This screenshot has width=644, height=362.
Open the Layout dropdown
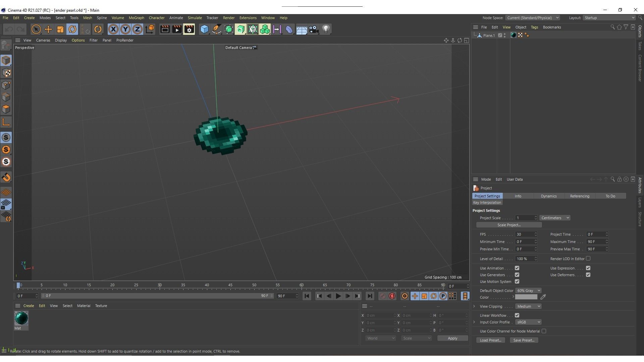coord(609,18)
